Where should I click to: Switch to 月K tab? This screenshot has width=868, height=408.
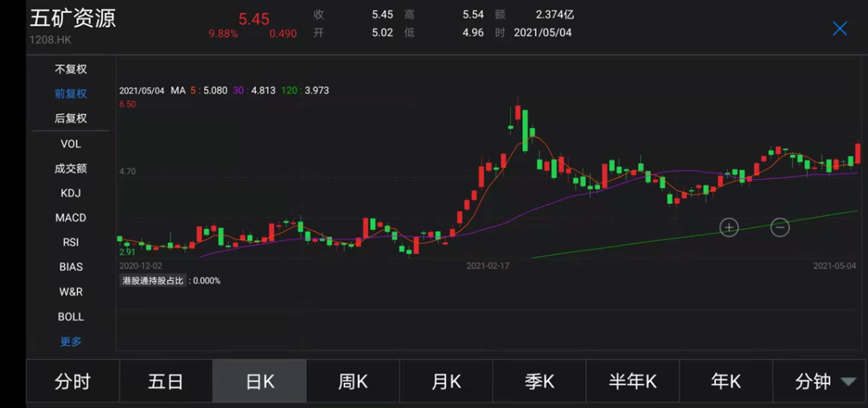click(446, 381)
